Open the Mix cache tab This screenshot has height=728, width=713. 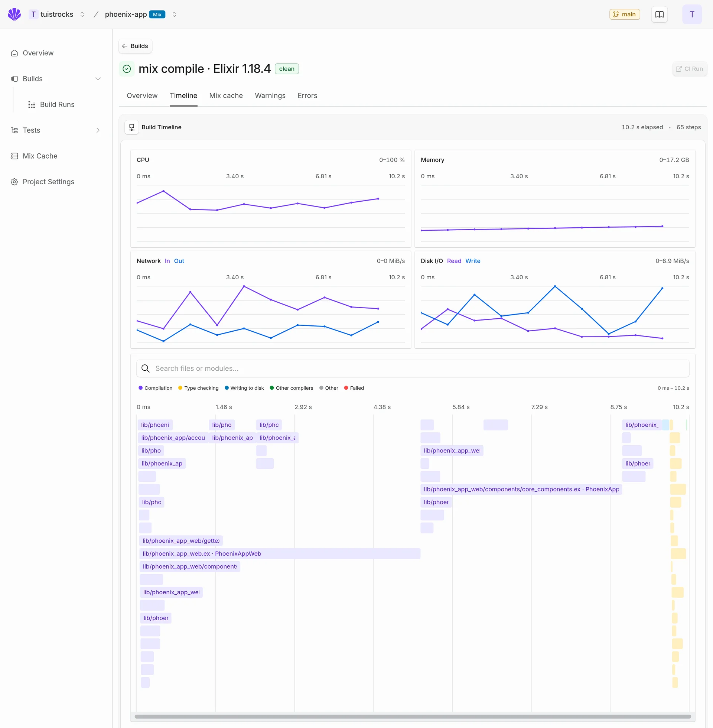226,95
